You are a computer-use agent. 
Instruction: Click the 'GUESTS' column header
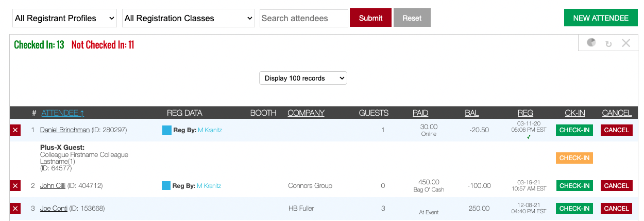pos(374,113)
